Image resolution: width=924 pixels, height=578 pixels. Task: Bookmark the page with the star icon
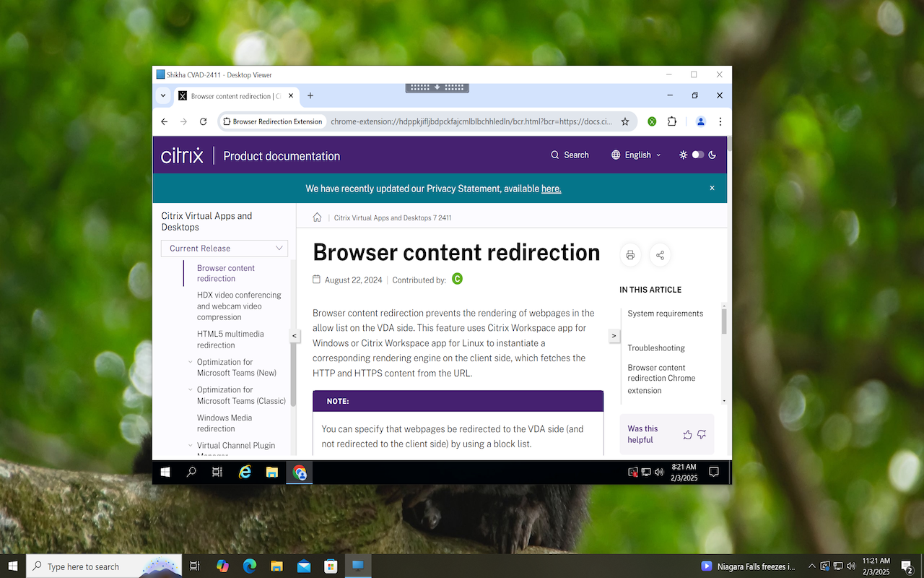tap(625, 121)
